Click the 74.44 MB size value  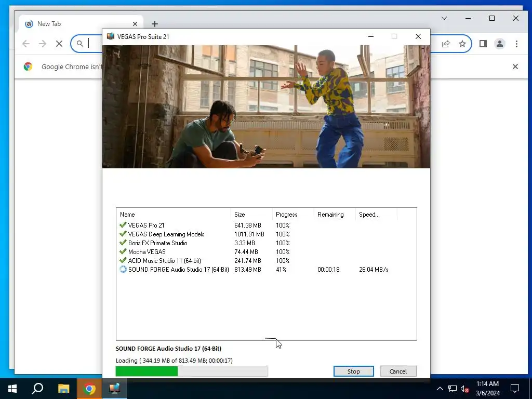tap(246, 252)
